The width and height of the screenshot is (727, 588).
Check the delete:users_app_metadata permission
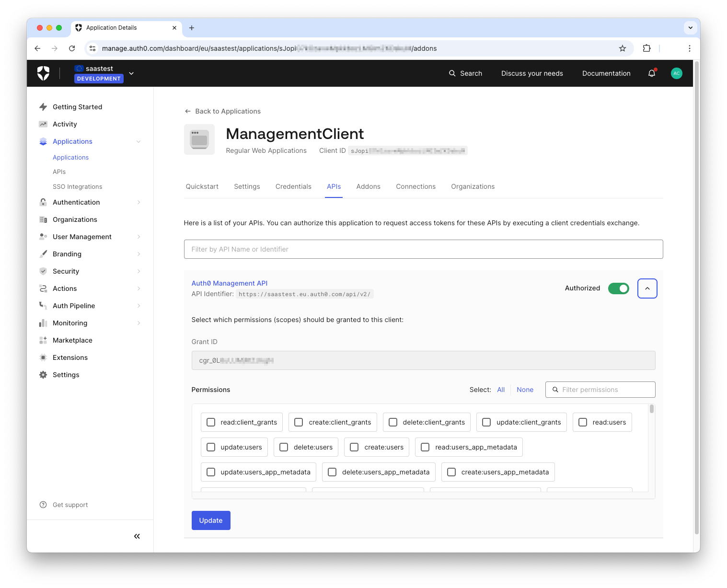[332, 472]
